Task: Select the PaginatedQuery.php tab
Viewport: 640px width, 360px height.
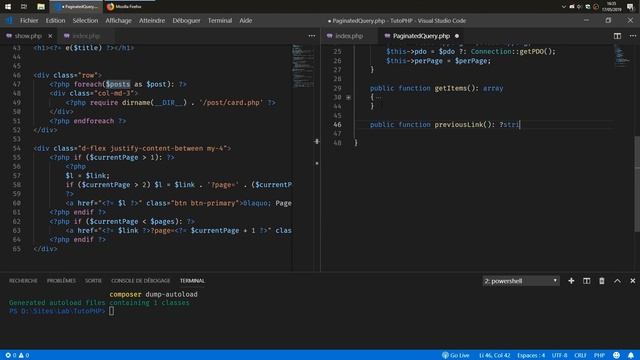Action: coord(421,36)
